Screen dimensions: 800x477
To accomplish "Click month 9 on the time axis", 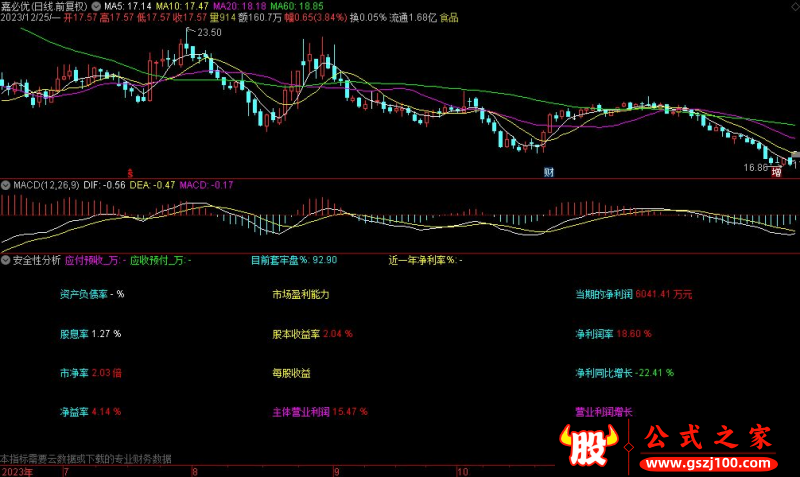I will click(x=337, y=470).
